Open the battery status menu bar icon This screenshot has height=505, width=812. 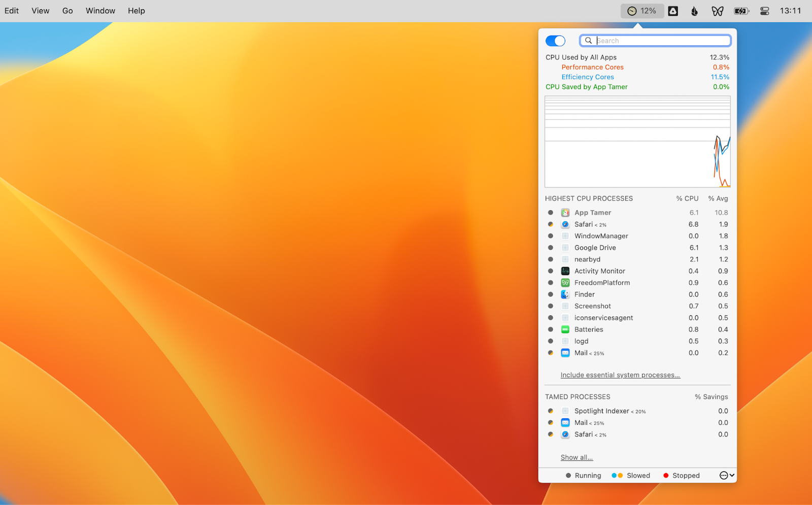(x=741, y=11)
